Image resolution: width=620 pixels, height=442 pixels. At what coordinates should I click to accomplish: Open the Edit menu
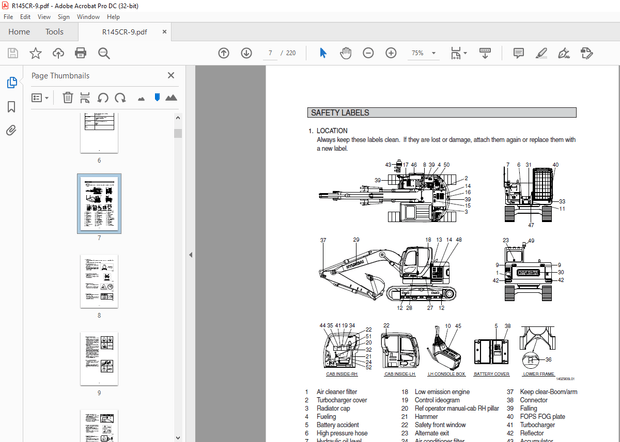(25, 17)
